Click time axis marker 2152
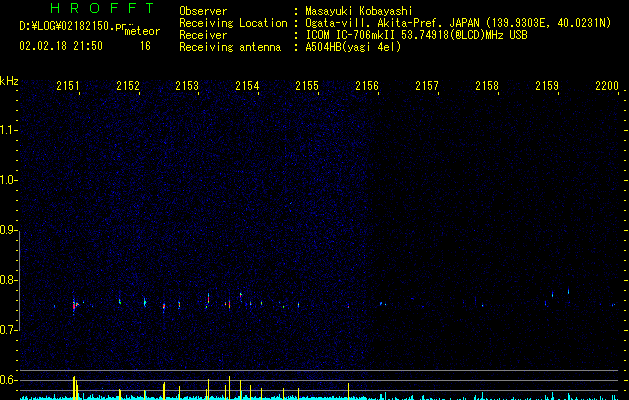Image resolution: width=629 pixels, height=400 pixels. (x=128, y=86)
